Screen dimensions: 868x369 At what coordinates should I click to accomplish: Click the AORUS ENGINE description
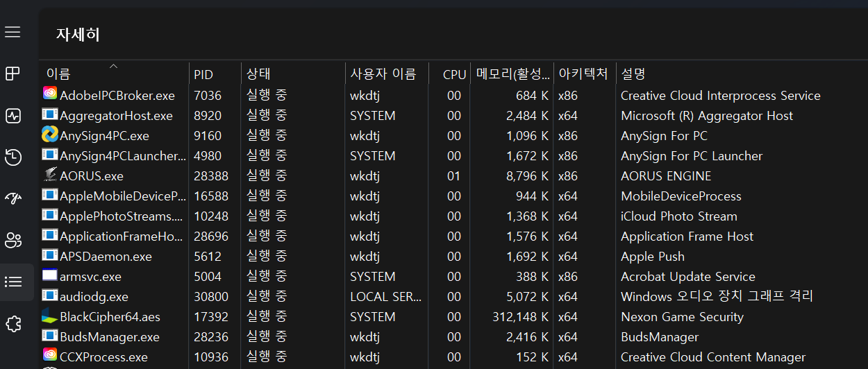666,176
